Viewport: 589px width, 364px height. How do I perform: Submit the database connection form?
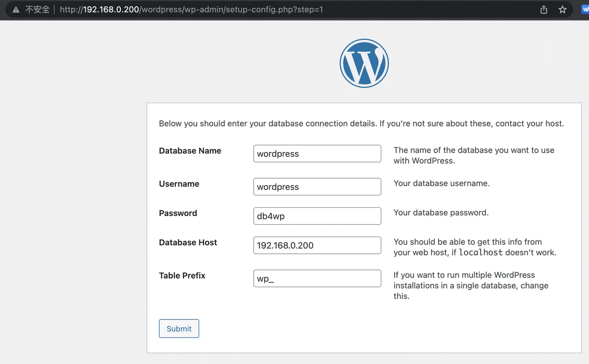click(x=179, y=329)
